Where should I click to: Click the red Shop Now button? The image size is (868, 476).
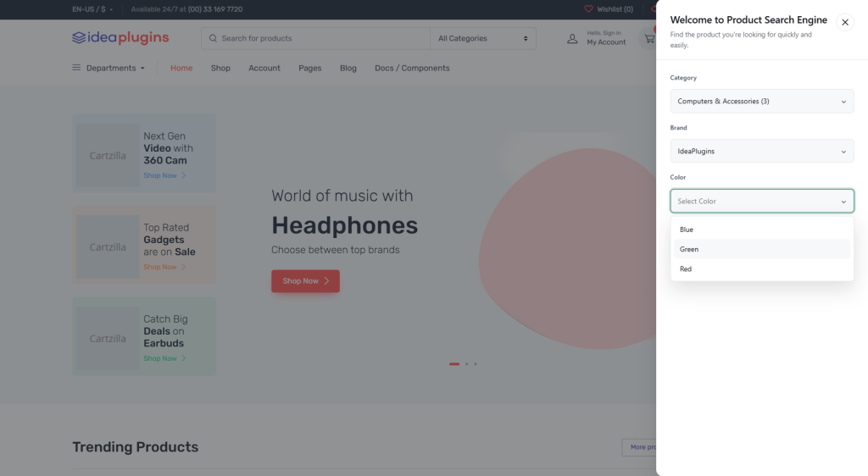pyautogui.click(x=305, y=281)
